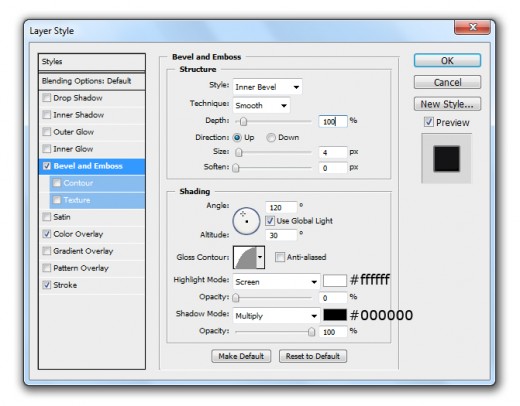The image size is (520, 406).
Task: Open the black shadow color swatch
Action: 335,315
